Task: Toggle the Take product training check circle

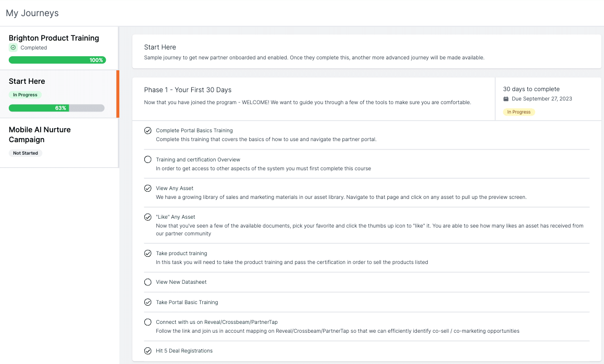Action: [x=147, y=253]
